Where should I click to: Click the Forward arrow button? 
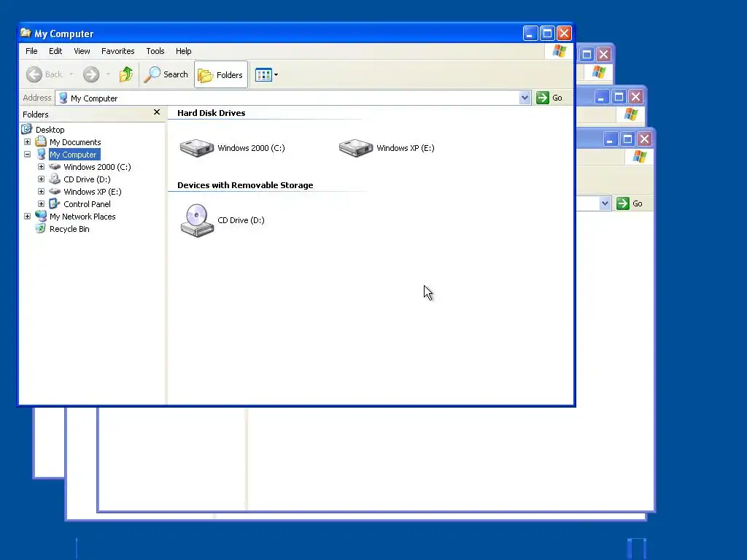[91, 74]
